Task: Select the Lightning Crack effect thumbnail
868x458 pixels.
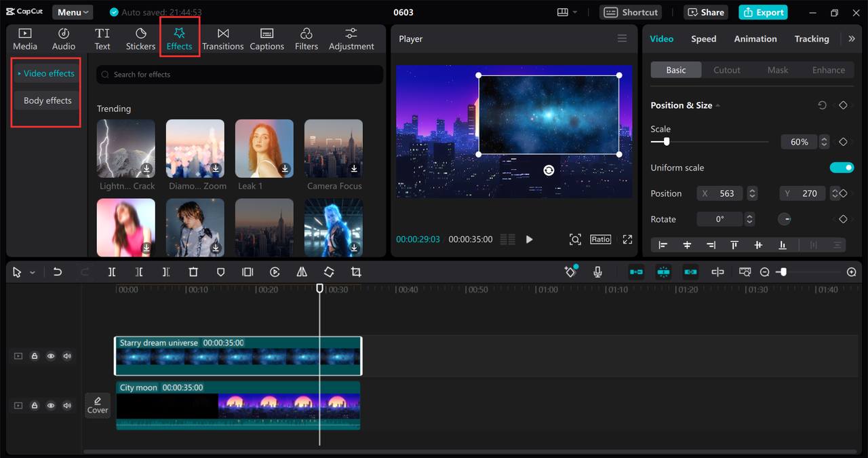Action: [x=126, y=149]
